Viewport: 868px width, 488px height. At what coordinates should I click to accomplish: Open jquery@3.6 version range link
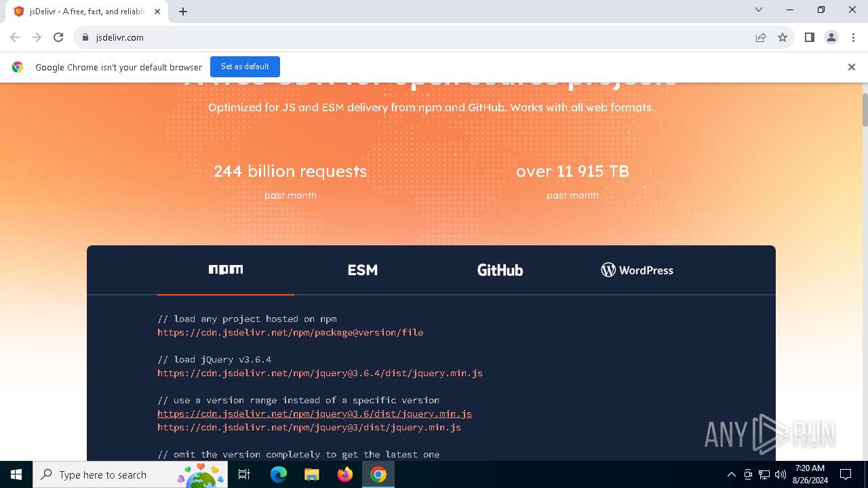pyautogui.click(x=315, y=413)
